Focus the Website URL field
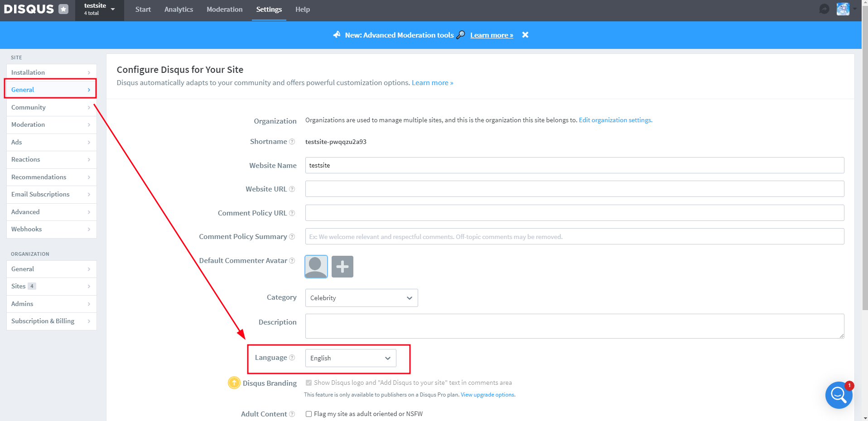 click(x=574, y=189)
